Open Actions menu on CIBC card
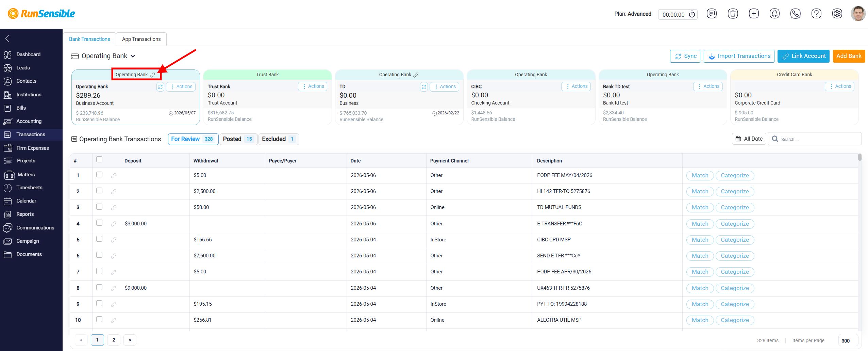The height and width of the screenshot is (351, 868). (576, 86)
